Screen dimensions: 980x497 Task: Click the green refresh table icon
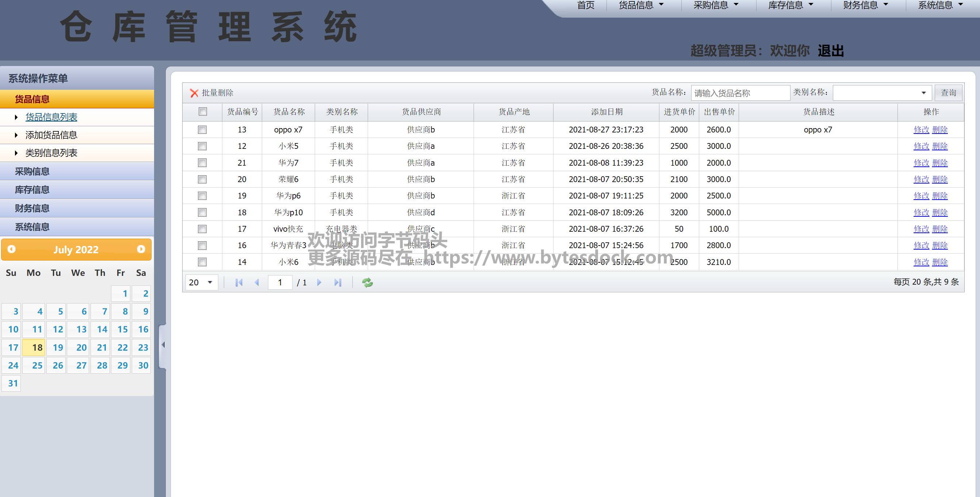(367, 282)
